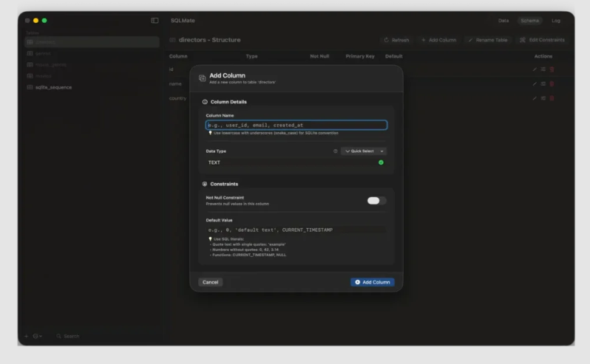Click the Type column header
The image size is (590, 364).
click(x=251, y=56)
